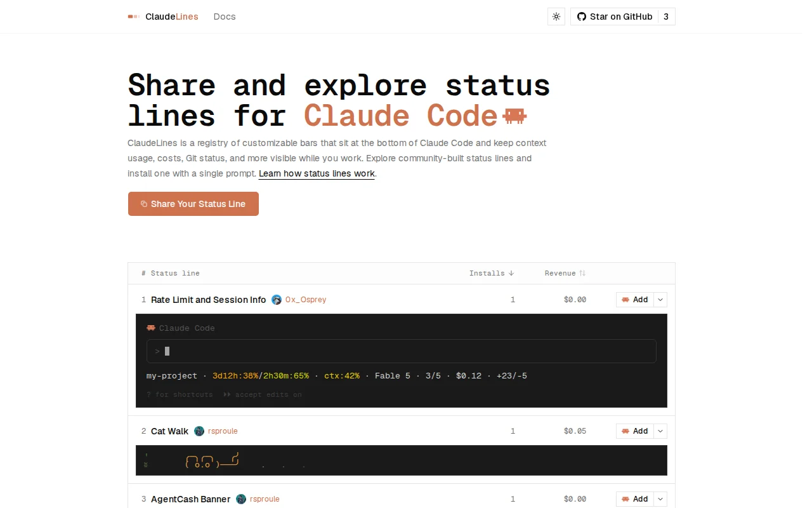Open the Docs page
812x508 pixels.
point(225,17)
